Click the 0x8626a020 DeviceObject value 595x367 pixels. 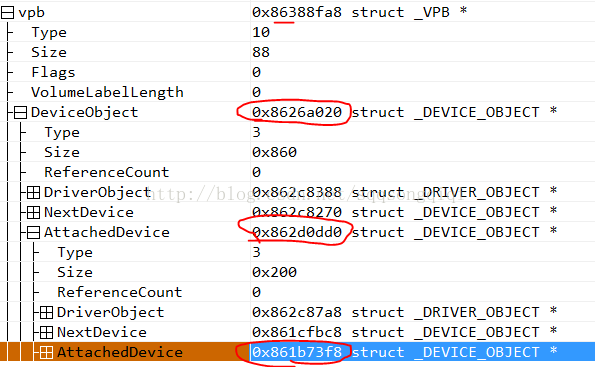click(297, 112)
